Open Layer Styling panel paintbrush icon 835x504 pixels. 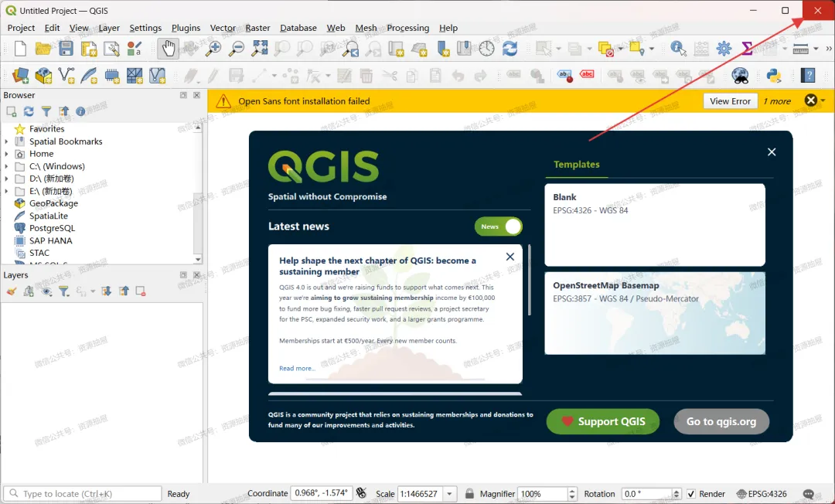tap(12, 291)
